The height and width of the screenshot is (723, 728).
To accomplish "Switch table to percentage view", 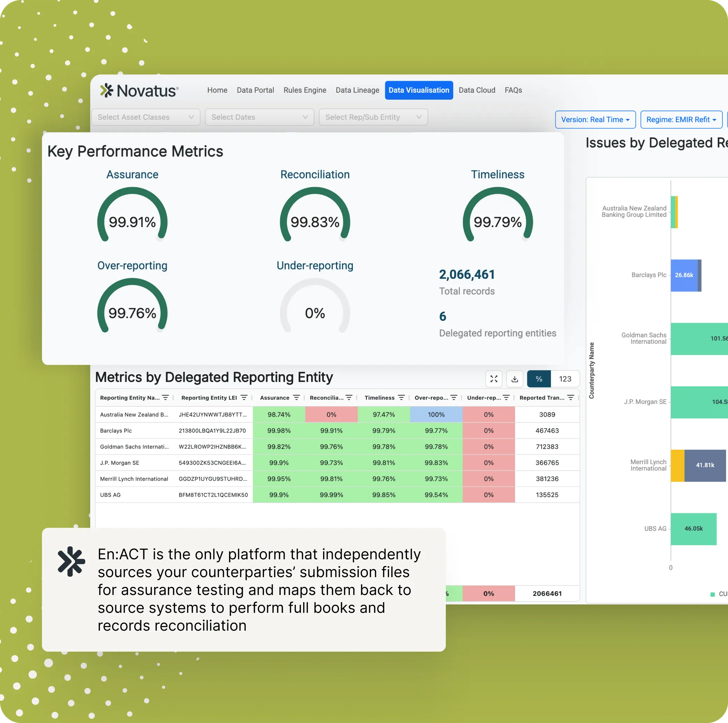I will click(x=539, y=379).
